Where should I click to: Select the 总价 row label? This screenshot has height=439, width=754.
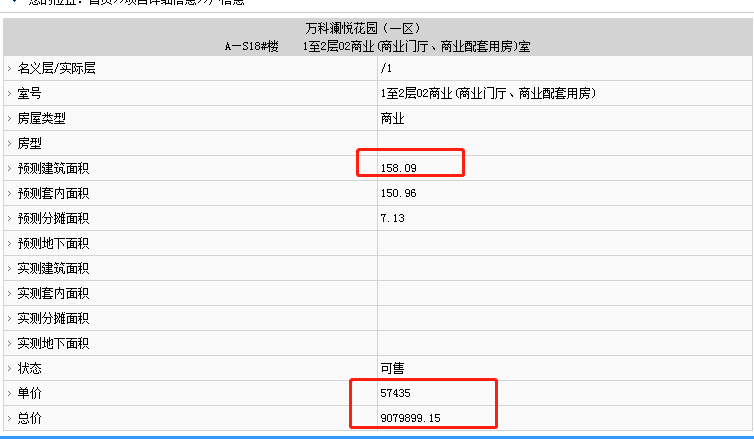(29, 418)
